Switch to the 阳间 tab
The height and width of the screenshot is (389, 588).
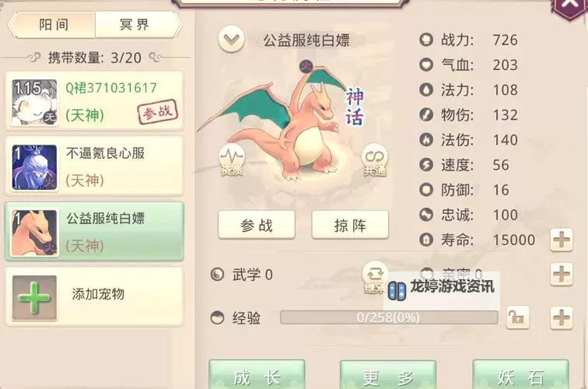pyautogui.click(x=53, y=25)
